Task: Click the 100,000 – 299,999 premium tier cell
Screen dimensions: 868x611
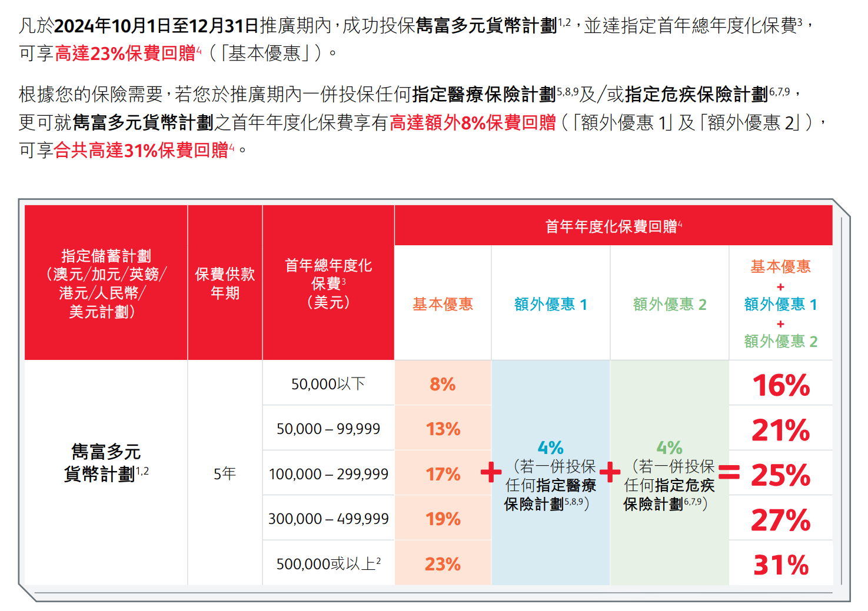Action: coord(328,473)
